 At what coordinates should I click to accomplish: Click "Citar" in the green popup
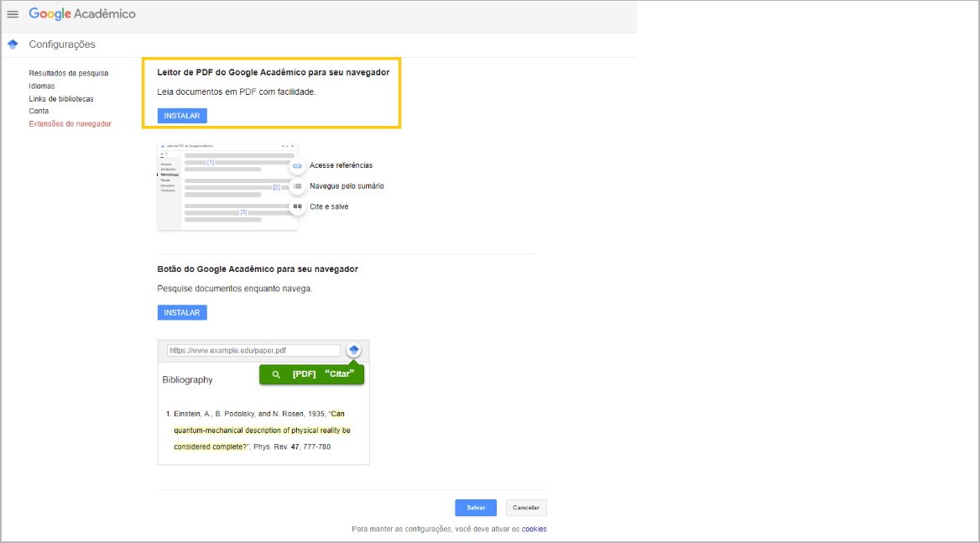pyautogui.click(x=339, y=373)
